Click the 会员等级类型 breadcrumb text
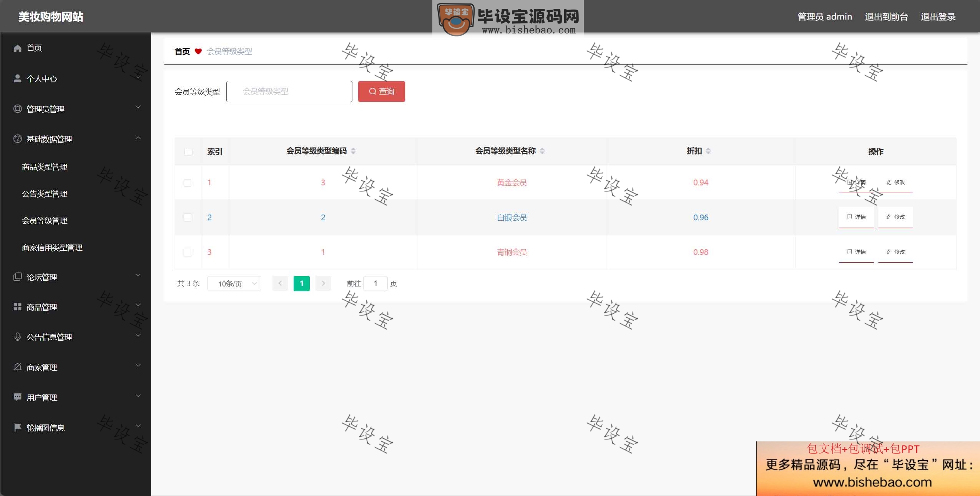 [x=229, y=52]
